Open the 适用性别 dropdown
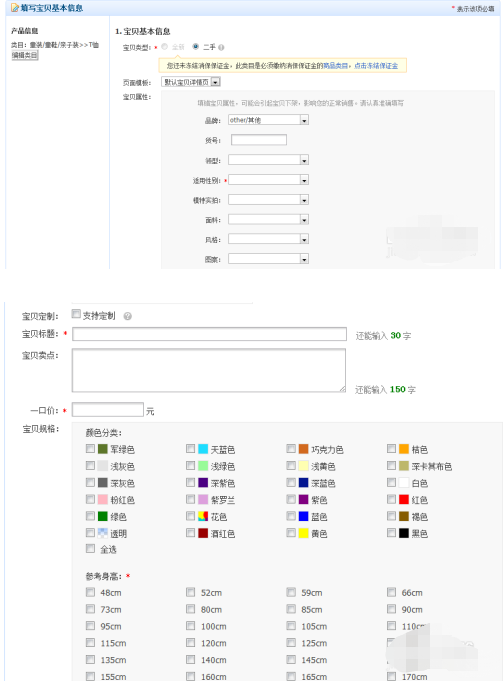Screen dimensions: 504x681 pos(268,180)
